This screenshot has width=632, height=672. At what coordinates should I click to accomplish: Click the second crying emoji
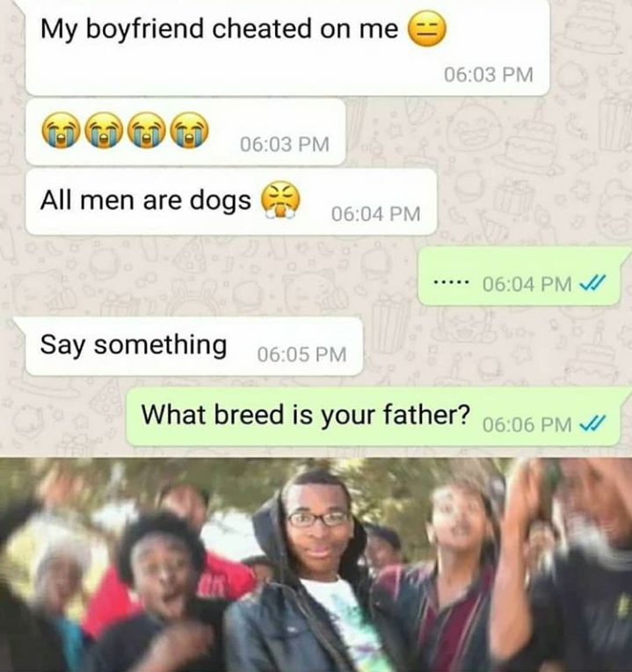point(104,130)
